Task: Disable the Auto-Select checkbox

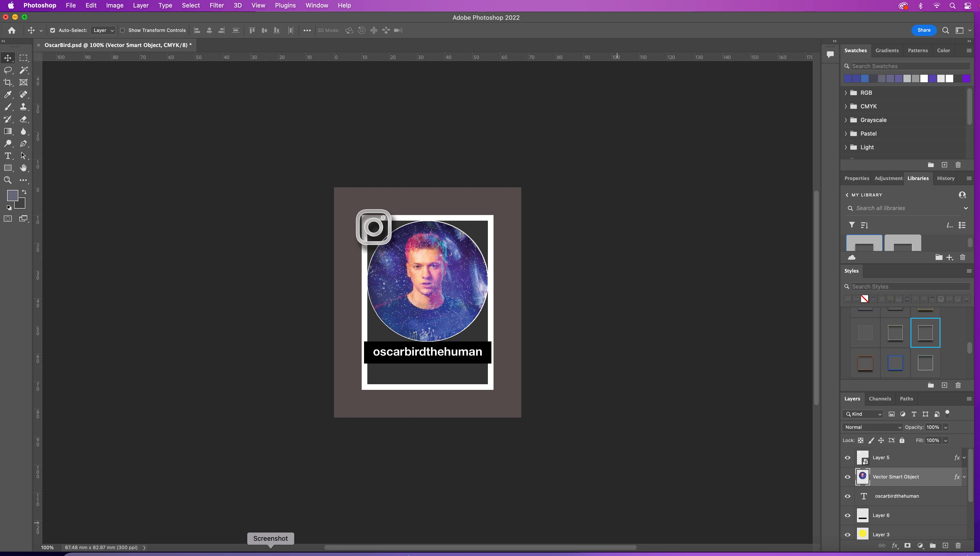Action: (x=53, y=31)
